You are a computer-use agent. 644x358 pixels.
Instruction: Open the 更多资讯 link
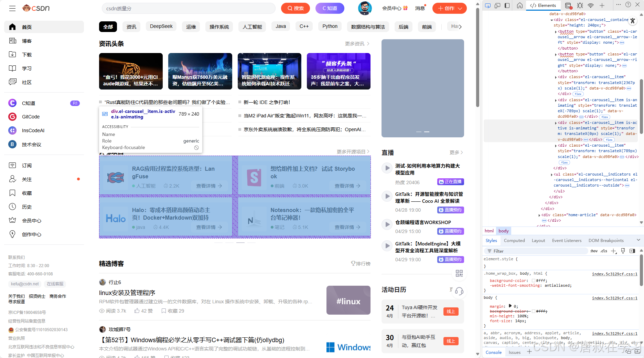[x=357, y=44]
